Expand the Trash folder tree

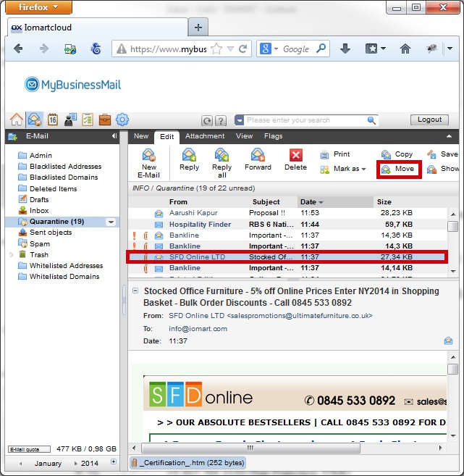click(x=11, y=255)
